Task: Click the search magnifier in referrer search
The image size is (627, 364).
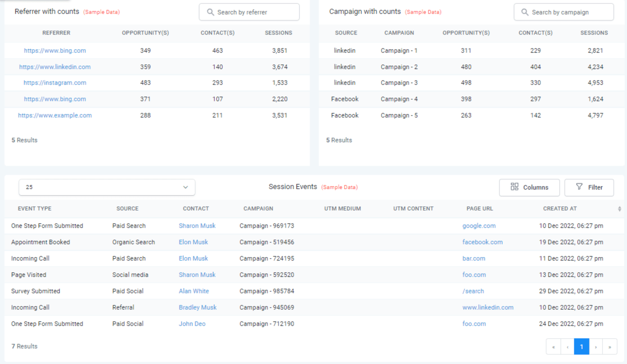Action: tap(210, 12)
